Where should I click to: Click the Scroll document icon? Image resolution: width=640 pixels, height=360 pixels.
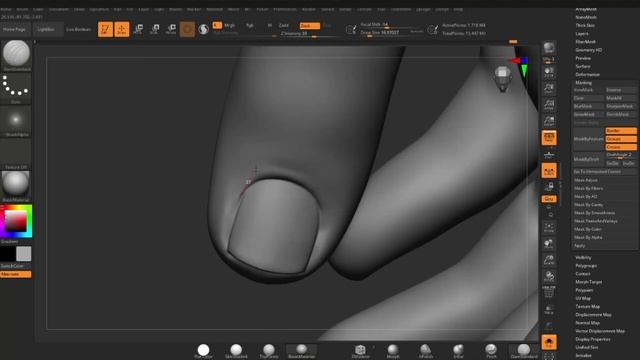tap(549, 73)
